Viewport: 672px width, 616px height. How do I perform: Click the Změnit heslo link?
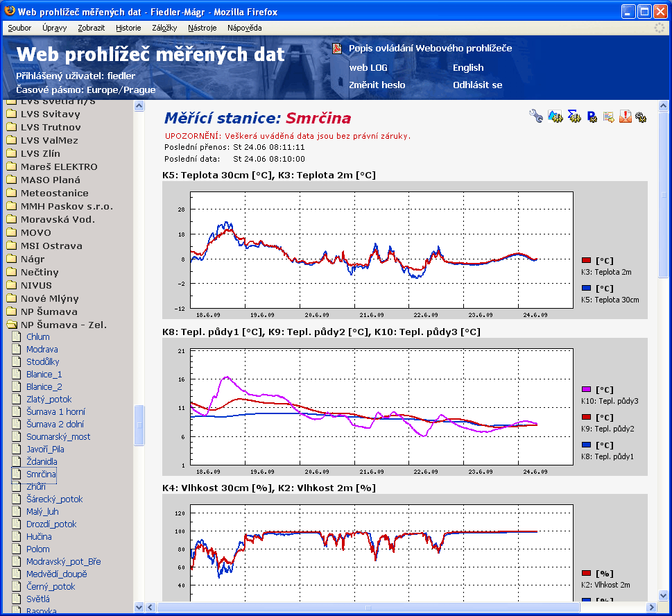click(x=377, y=85)
